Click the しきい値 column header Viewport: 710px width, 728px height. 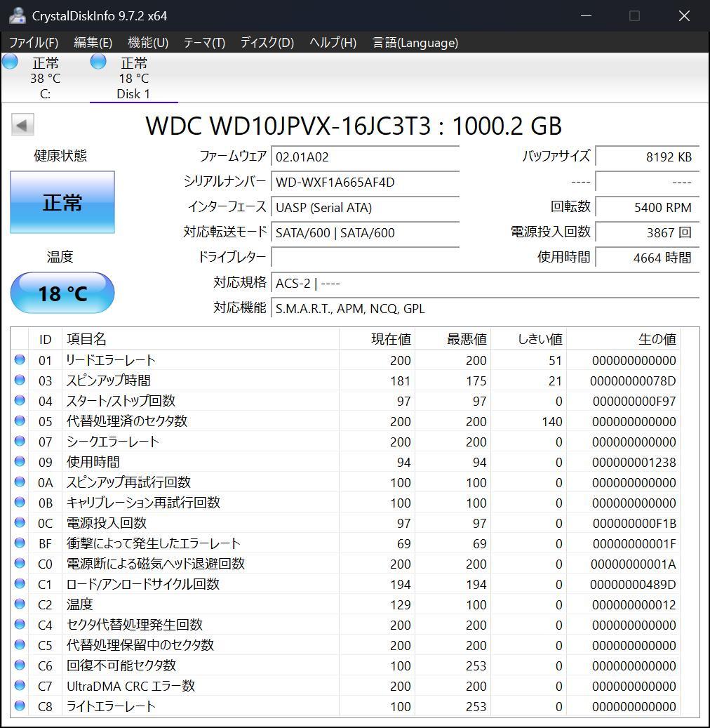click(528, 339)
